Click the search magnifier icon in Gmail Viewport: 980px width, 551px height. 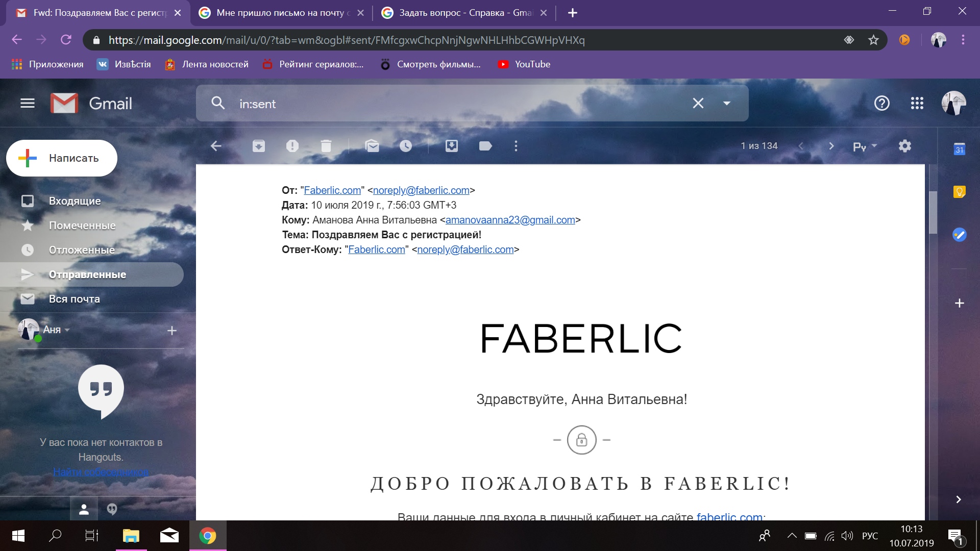(218, 103)
